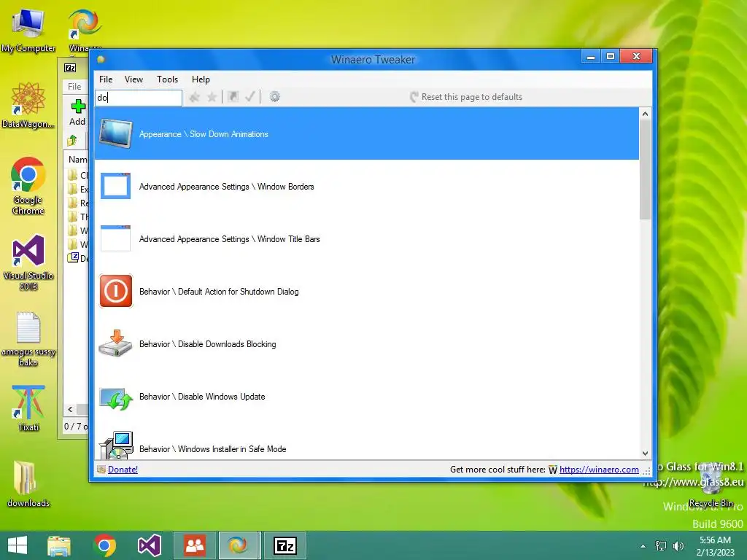Image resolution: width=747 pixels, height=560 pixels.
Task: Click the up folder icon in 7-Zip
Action: click(x=72, y=141)
